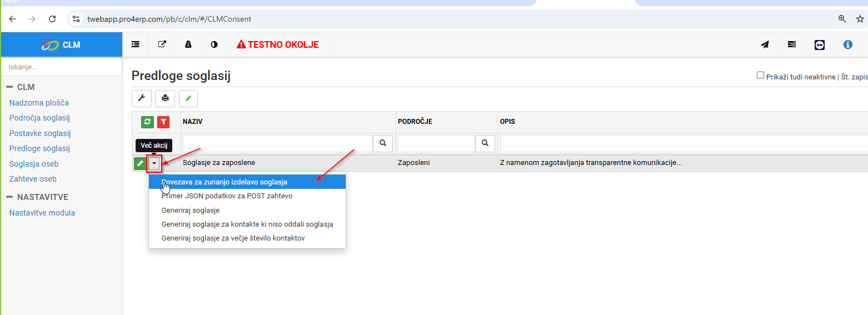
Task: Open Soglasja oseb link
Action: [x=34, y=164]
